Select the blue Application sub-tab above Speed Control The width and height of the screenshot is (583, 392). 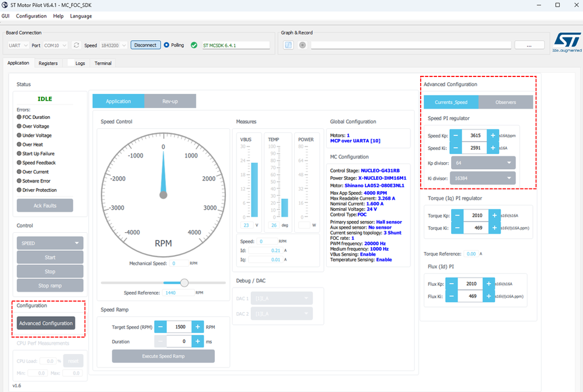[x=118, y=101]
